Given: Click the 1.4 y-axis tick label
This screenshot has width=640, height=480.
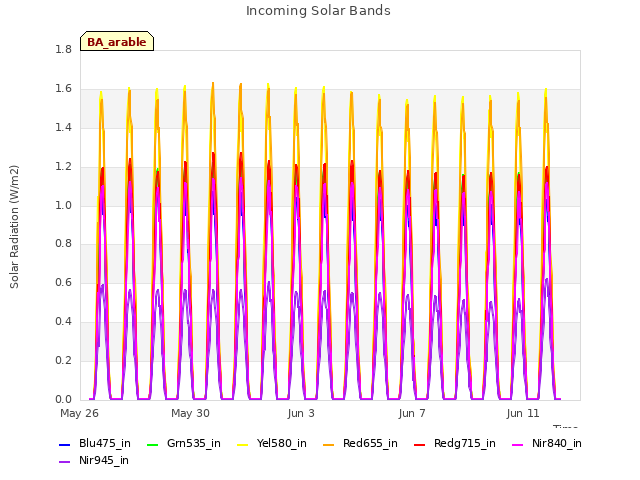Looking at the screenshot, I should pos(63,128).
